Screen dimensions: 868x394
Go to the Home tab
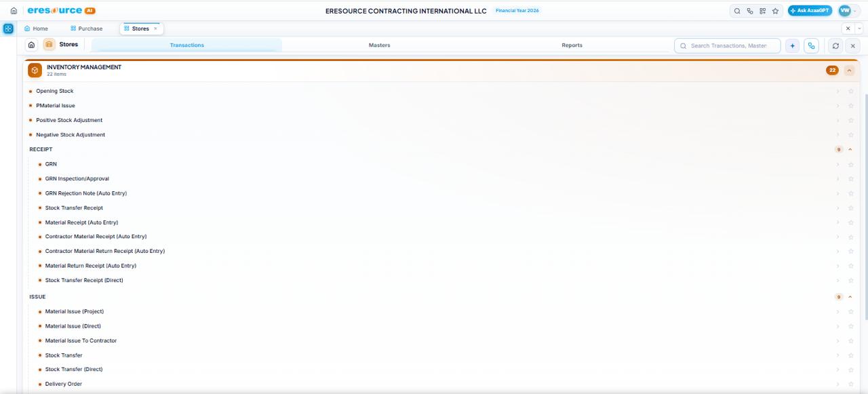[x=37, y=28]
